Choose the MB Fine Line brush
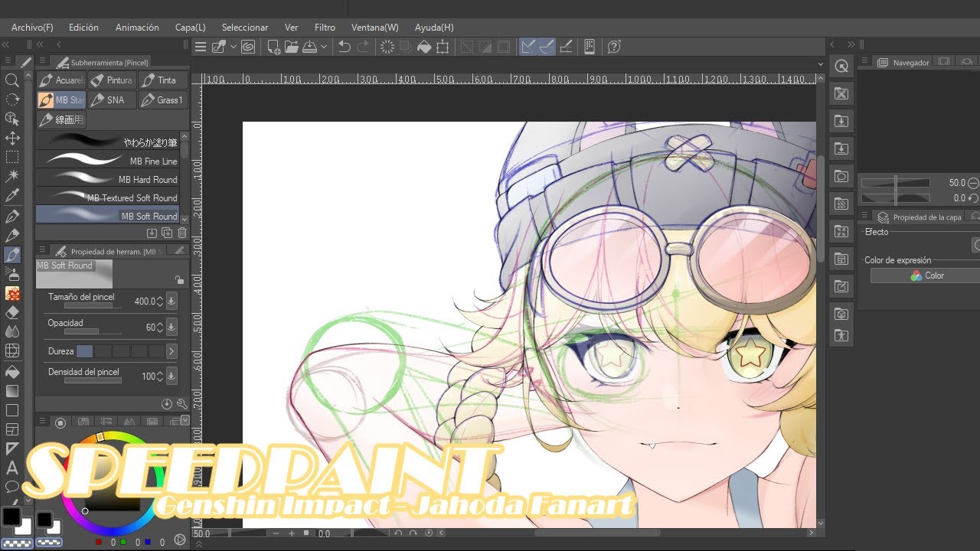 tap(107, 161)
